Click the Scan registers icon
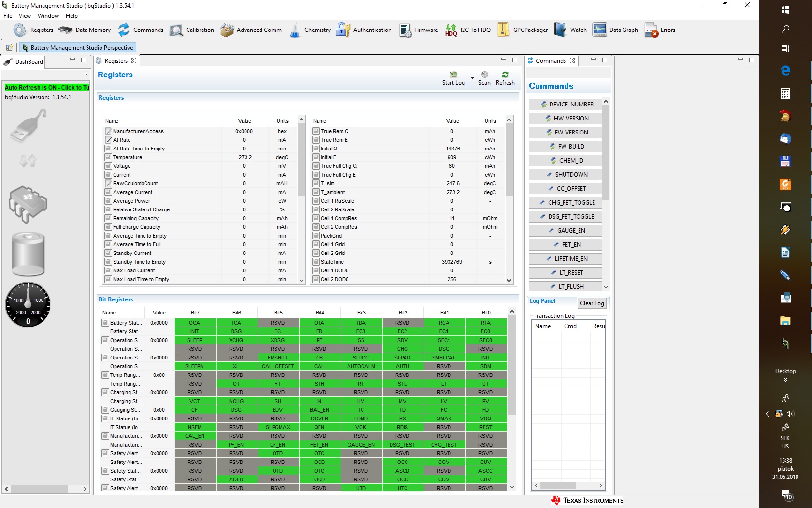Viewport: 812px width, 508px height. (x=484, y=75)
